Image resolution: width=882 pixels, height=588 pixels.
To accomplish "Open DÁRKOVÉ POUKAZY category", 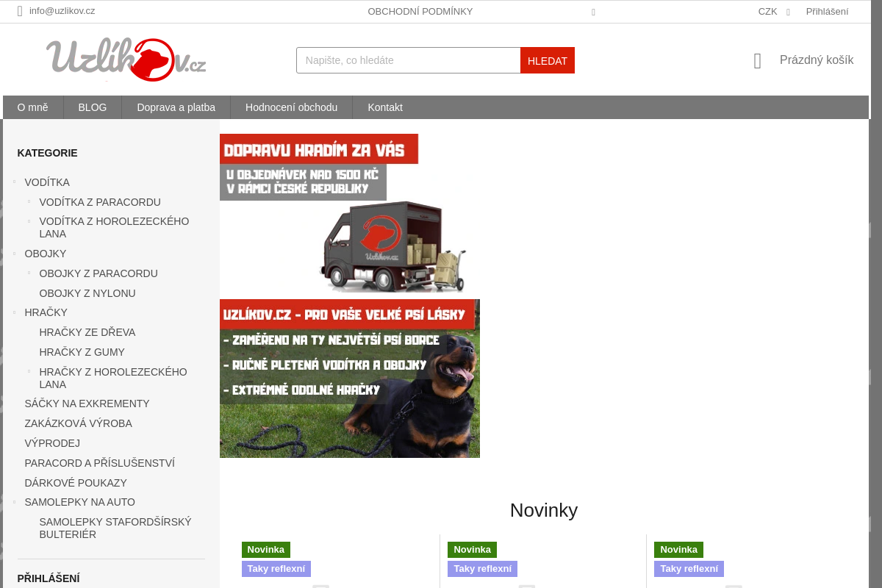I will point(76,483).
